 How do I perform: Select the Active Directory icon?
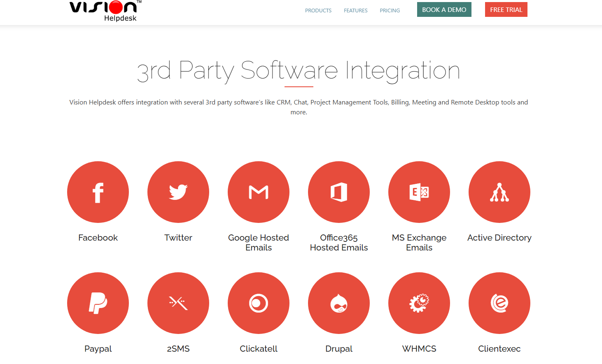[499, 192]
